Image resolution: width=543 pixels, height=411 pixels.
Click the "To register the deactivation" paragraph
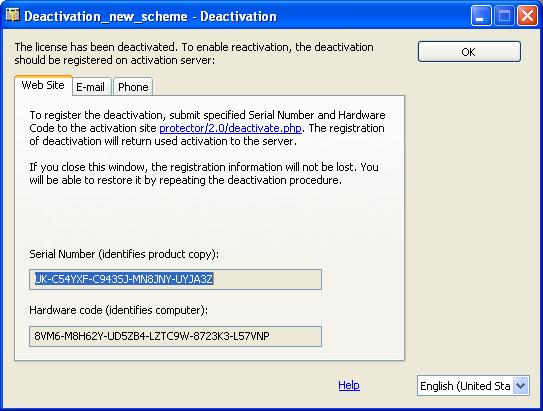207,128
